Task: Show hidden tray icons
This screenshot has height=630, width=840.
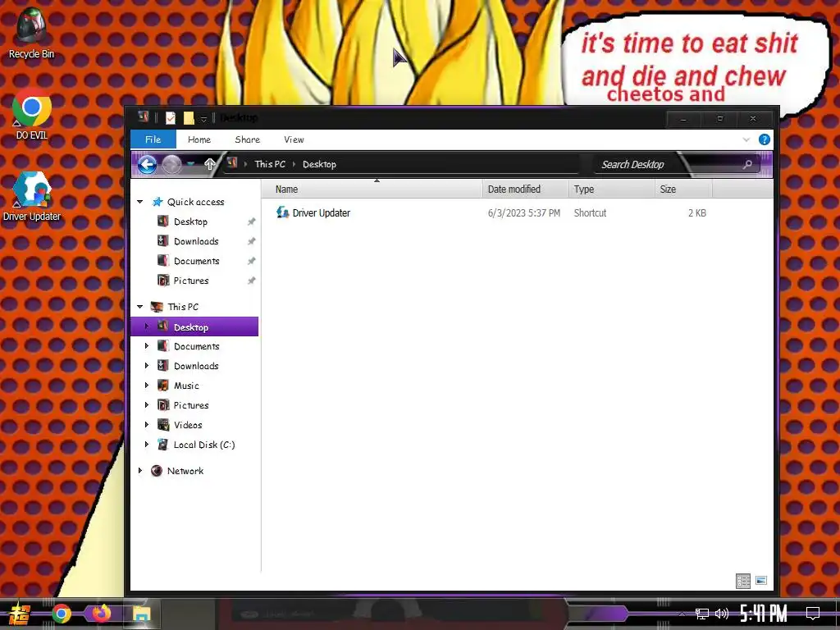Action: coord(682,614)
